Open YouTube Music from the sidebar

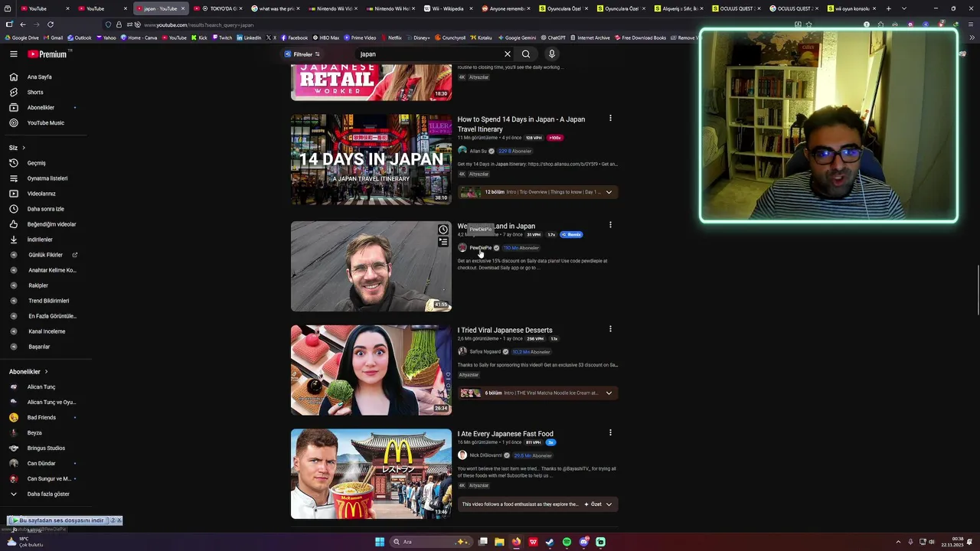click(x=47, y=122)
